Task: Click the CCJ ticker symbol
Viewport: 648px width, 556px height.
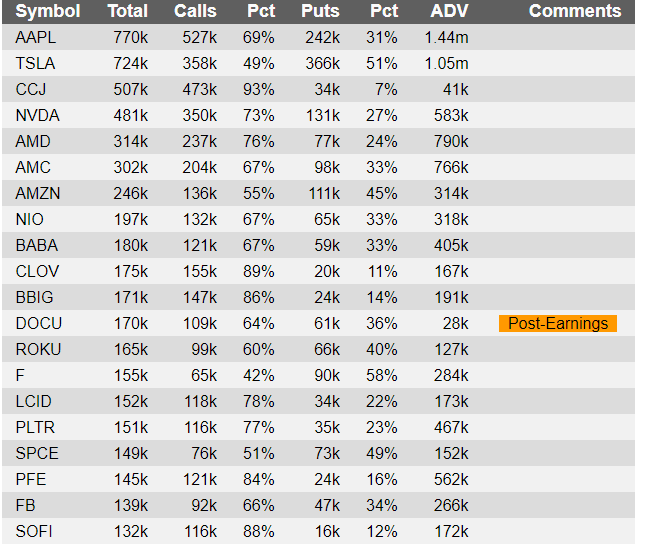Action: tap(31, 90)
